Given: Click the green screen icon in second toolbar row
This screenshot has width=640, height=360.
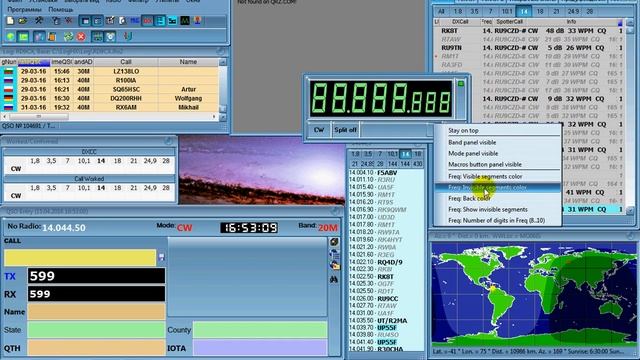Looking at the screenshot, I should (x=23, y=37).
